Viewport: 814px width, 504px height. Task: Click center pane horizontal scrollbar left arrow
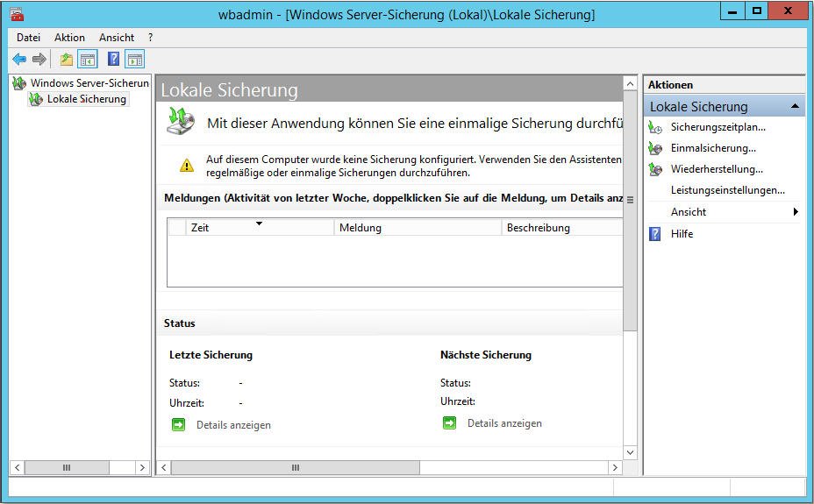tap(164, 468)
